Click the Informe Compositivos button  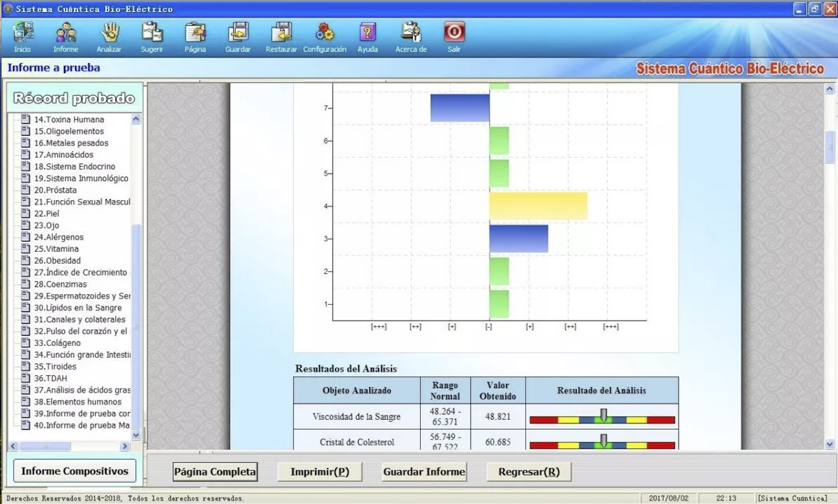click(x=75, y=471)
